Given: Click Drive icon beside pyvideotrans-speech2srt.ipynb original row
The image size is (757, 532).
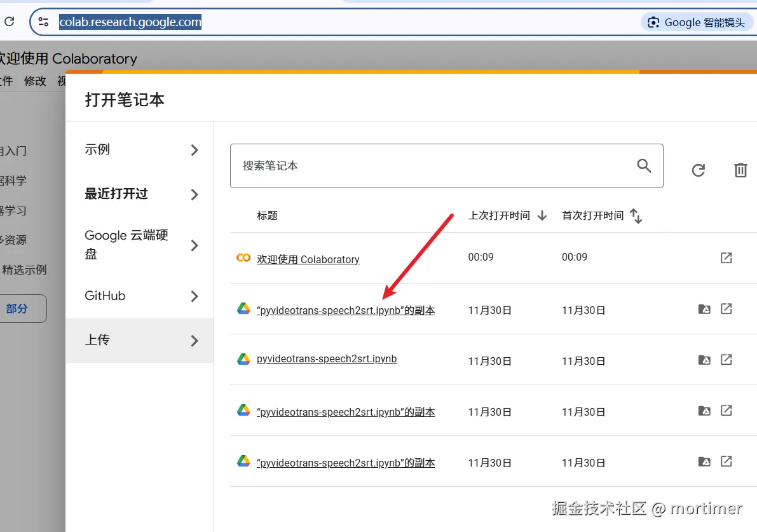Looking at the screenshot, I should click(x=243, y=358).
